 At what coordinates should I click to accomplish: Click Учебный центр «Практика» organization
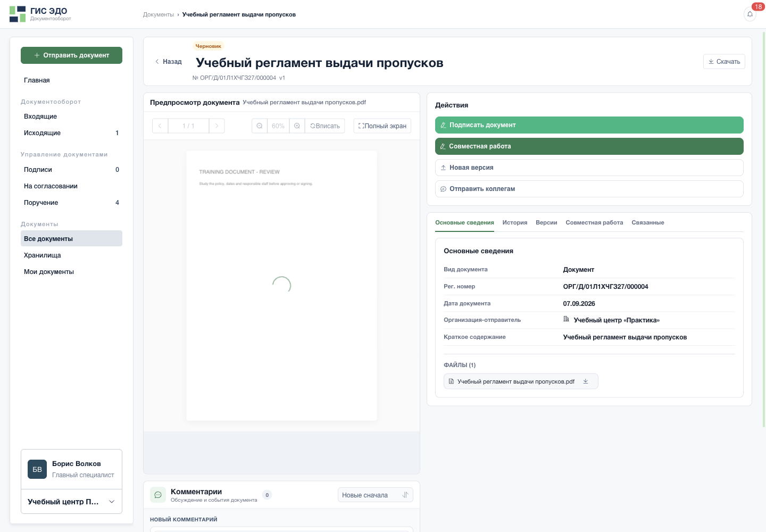(x=617, y=320)
